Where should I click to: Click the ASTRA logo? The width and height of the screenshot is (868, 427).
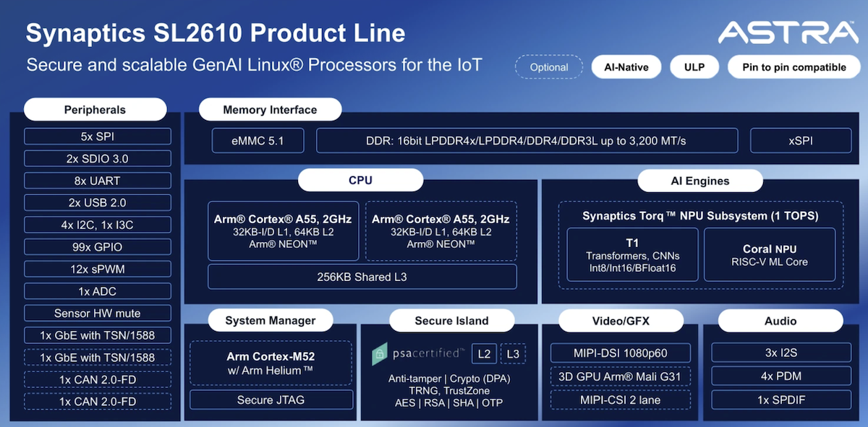[787, 32]
